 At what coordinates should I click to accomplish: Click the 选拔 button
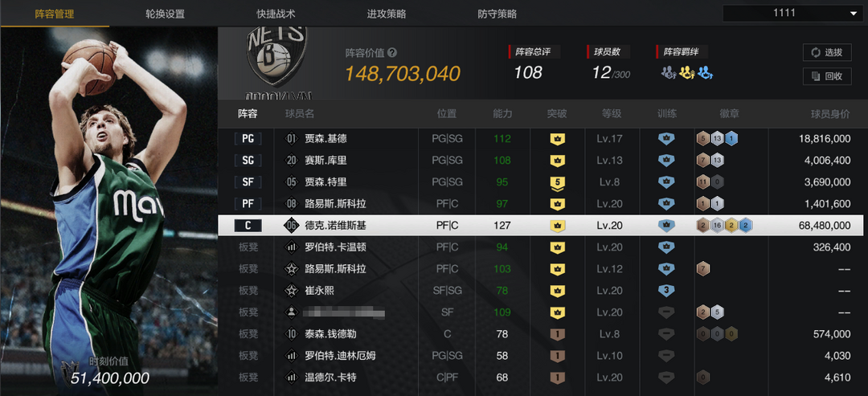pos(827,52)
